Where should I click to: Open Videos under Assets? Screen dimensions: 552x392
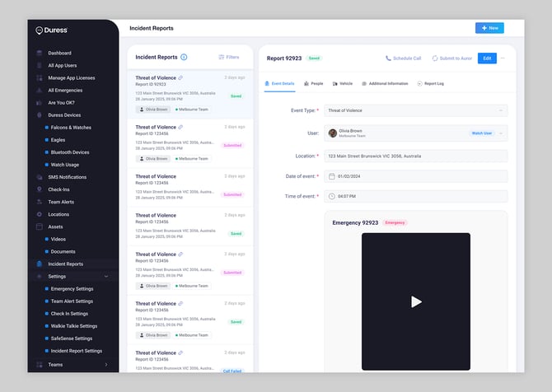point(58,239)
